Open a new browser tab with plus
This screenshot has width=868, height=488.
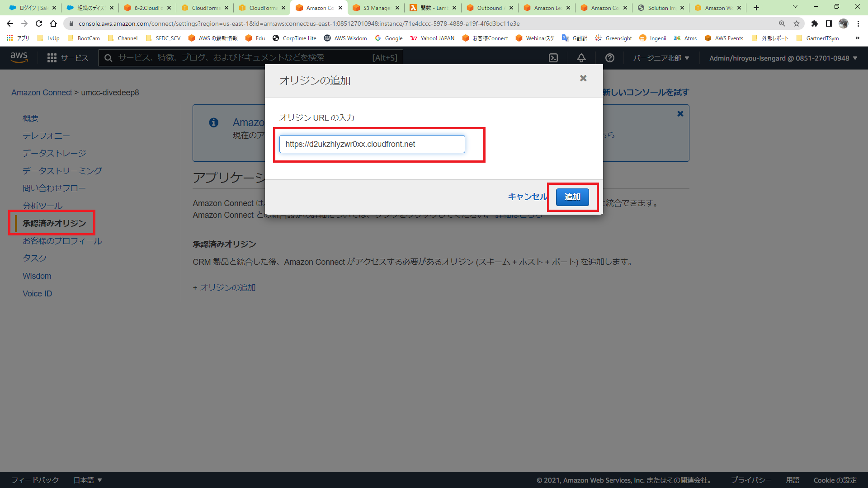pyautogui.click(x=756, y=8)
